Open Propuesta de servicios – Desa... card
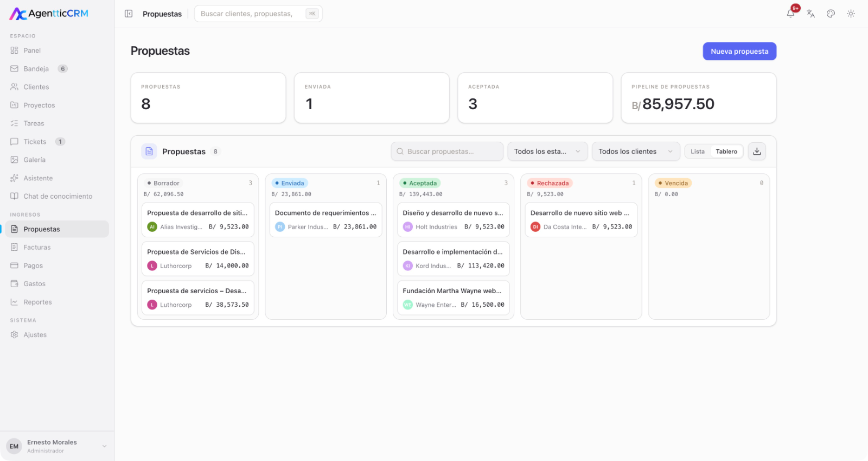Screen dimensions: 868x461 pyautogui.click(x=198, y=298)
